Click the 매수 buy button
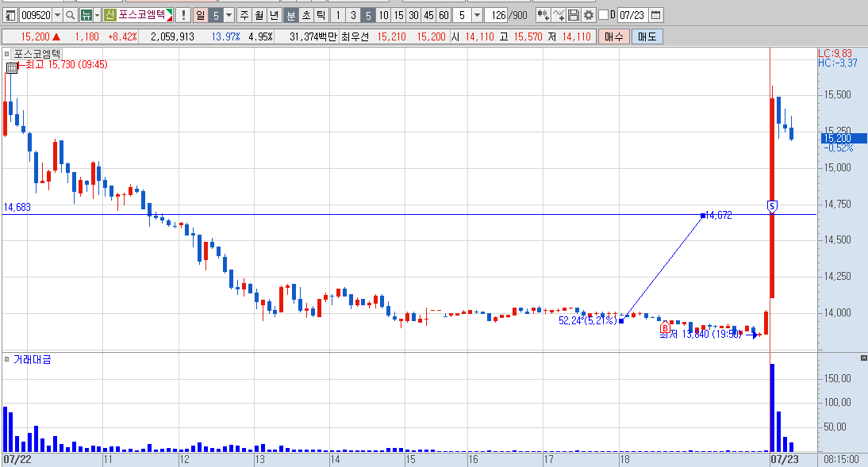The height and width of the screenshot is (467, 868). point(613,36)
